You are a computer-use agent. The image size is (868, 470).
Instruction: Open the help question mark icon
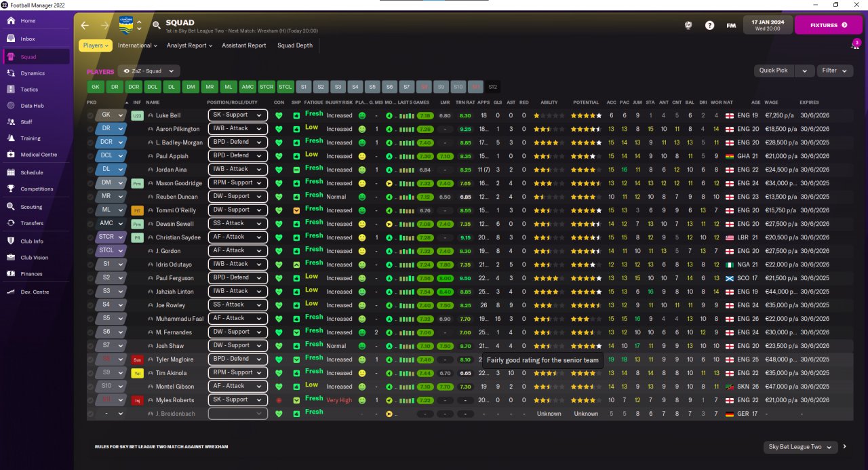click(709, 25)
